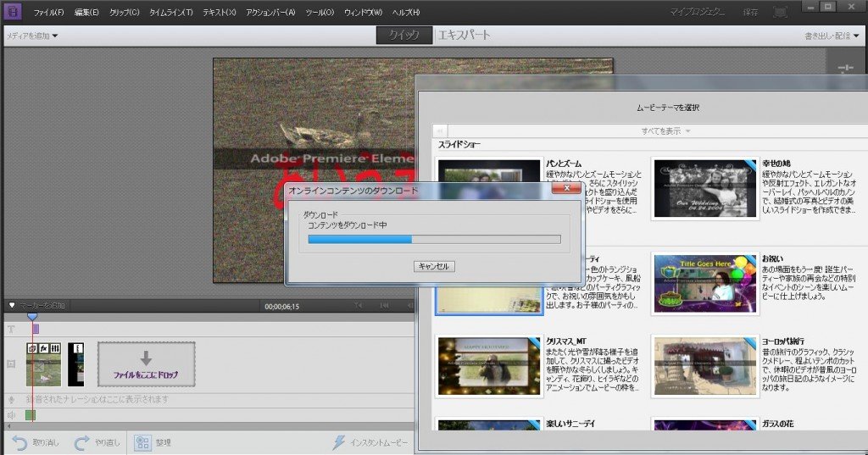Image resolution: width=868 pixels, height=455 pixels.
Task: Click the 幸せの鳩 theme title
Action: pyautogui.click(x=776, y=164)
